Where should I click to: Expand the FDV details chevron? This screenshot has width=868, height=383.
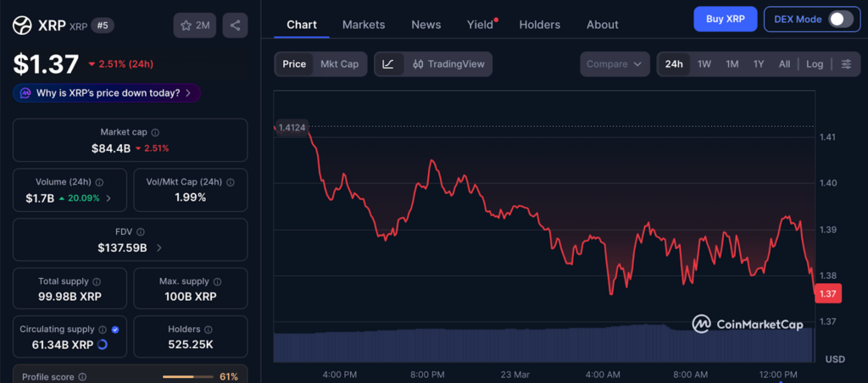[159, 248]
